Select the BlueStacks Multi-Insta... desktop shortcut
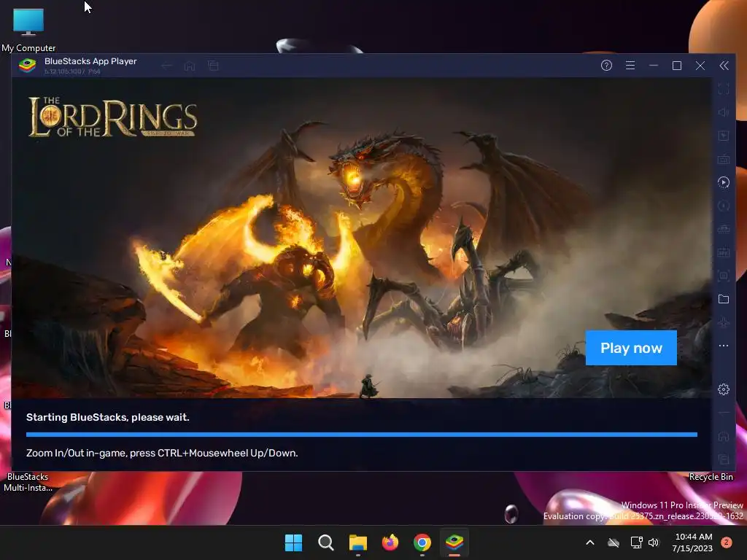The image size is (747, 560). tap(28, 482)
